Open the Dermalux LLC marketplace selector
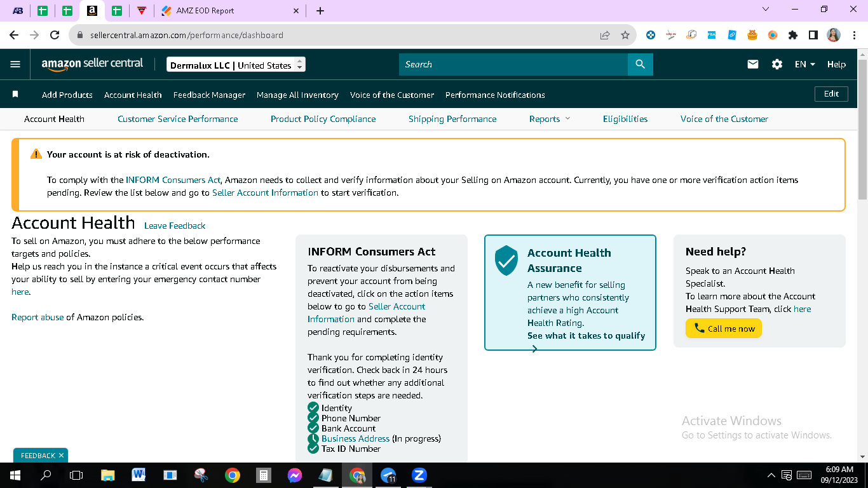The height and width of the screenshot is (488, 868). (236, 65)
